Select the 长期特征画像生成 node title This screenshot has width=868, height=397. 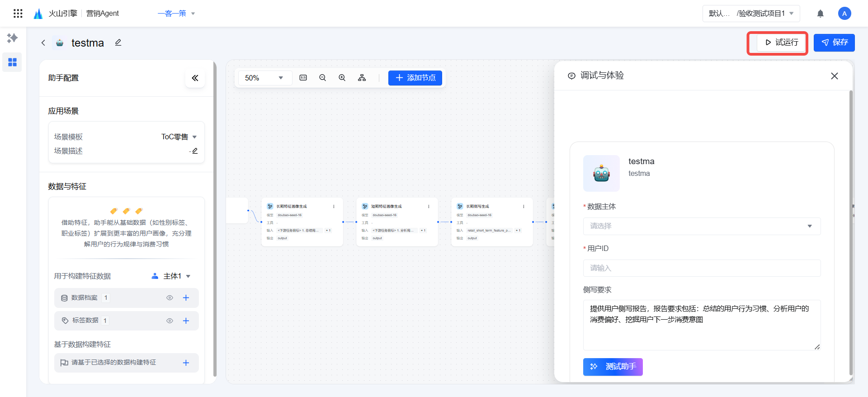pos(292,207)
